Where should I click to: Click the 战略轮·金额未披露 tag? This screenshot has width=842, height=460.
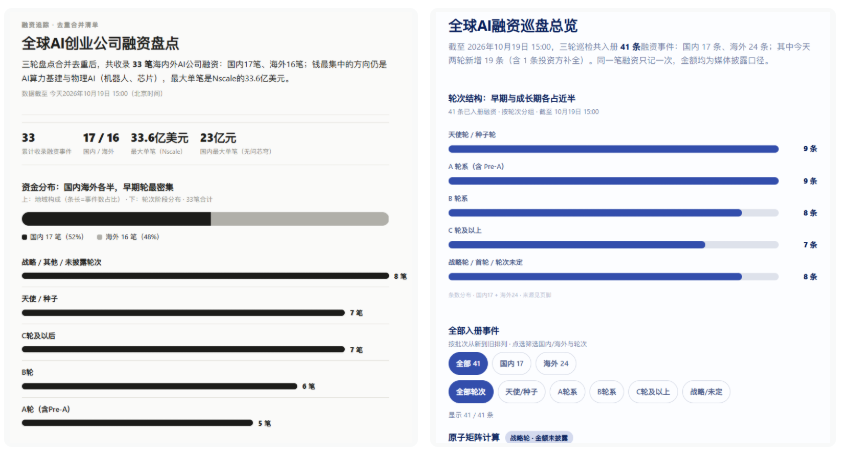[x=539, y=438]
